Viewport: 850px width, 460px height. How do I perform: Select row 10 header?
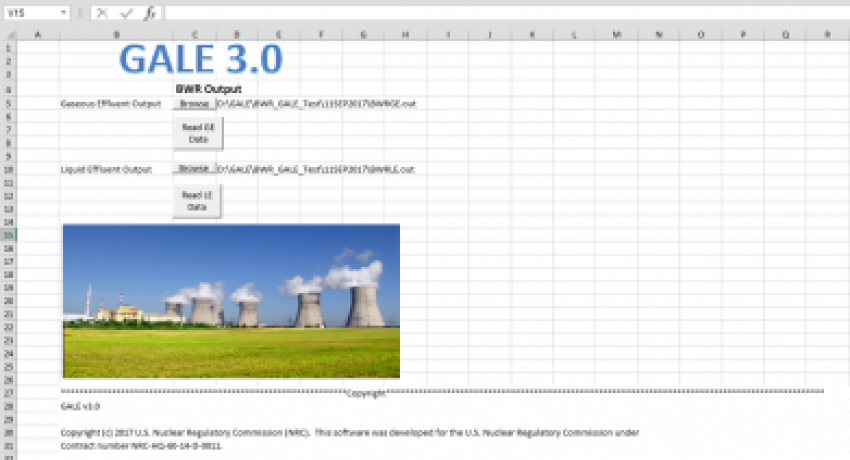click(x=8, y=169)
